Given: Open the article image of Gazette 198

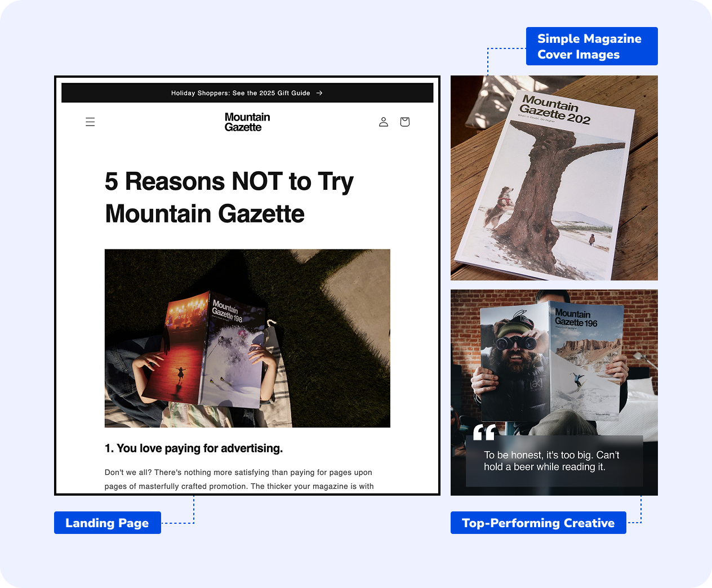Looking at the screenshot, I should coord(247,338).
